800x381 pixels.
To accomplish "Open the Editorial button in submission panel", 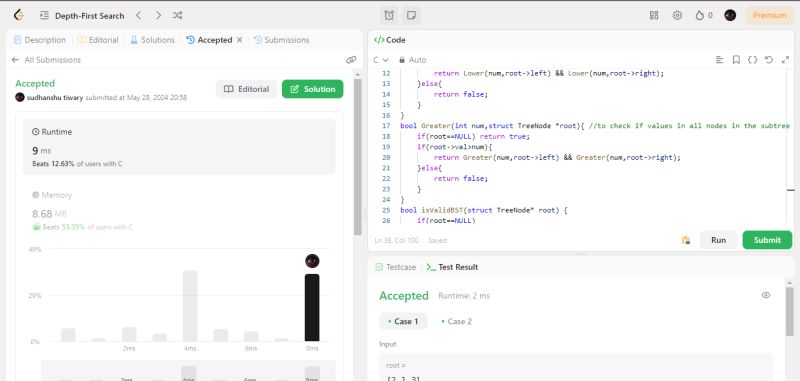I will click(246, 89).
